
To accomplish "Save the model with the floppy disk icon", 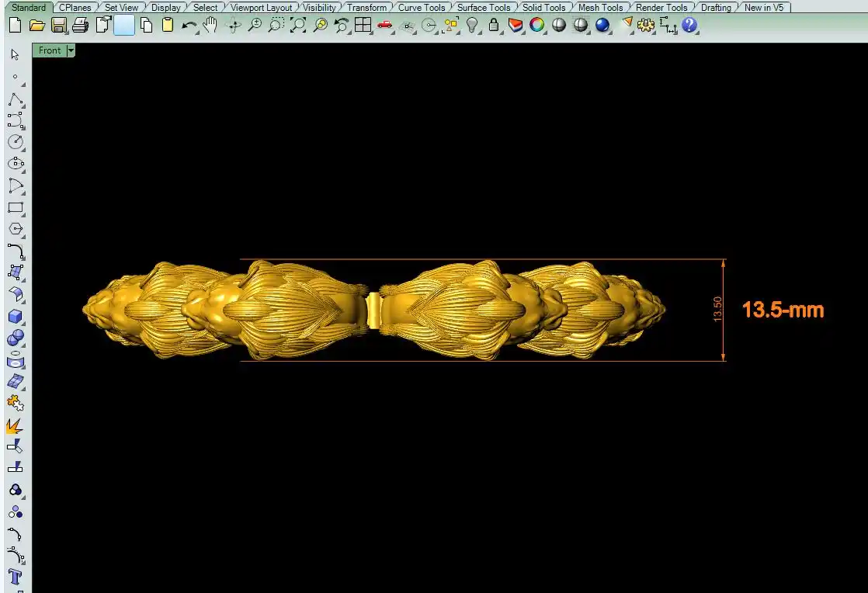I will tap(58, 26).
